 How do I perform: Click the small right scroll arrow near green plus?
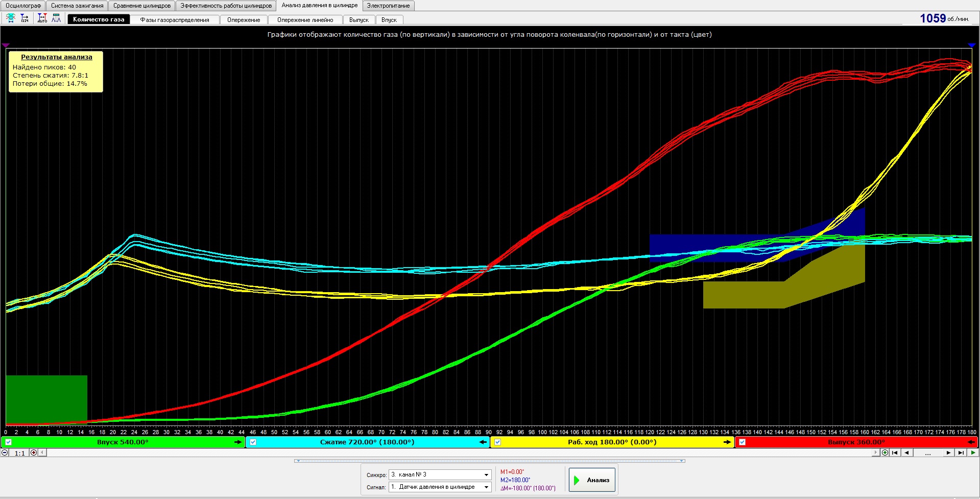pos(876,453)
